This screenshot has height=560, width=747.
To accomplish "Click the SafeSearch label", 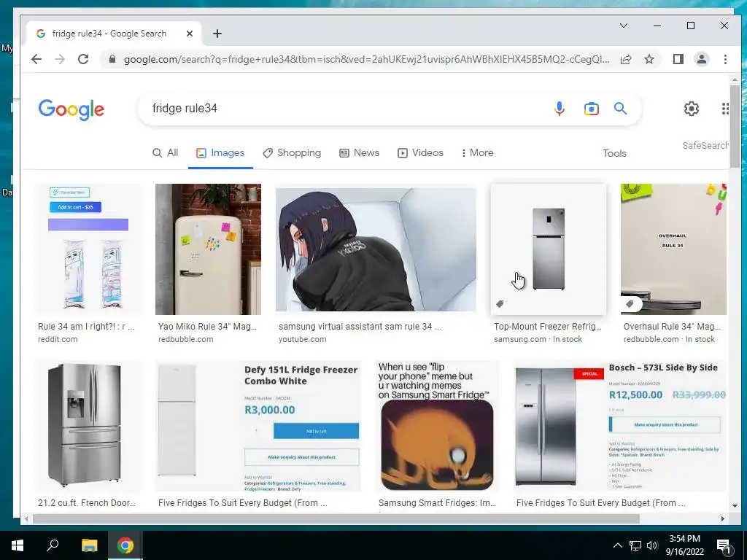I will [705, 145].
